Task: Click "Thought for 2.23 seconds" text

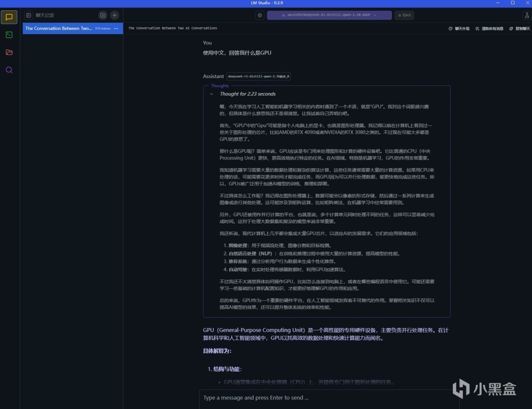Action: (x=248, y=94)
